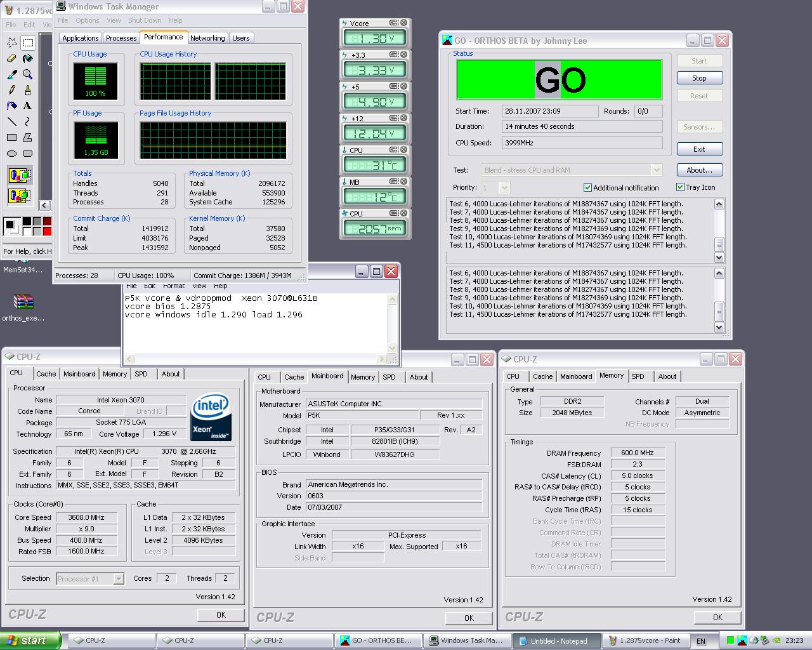Viewport: 812px width, 650px height.
Task: Click Stop button in Orthos
Action: tap(699, 78)
